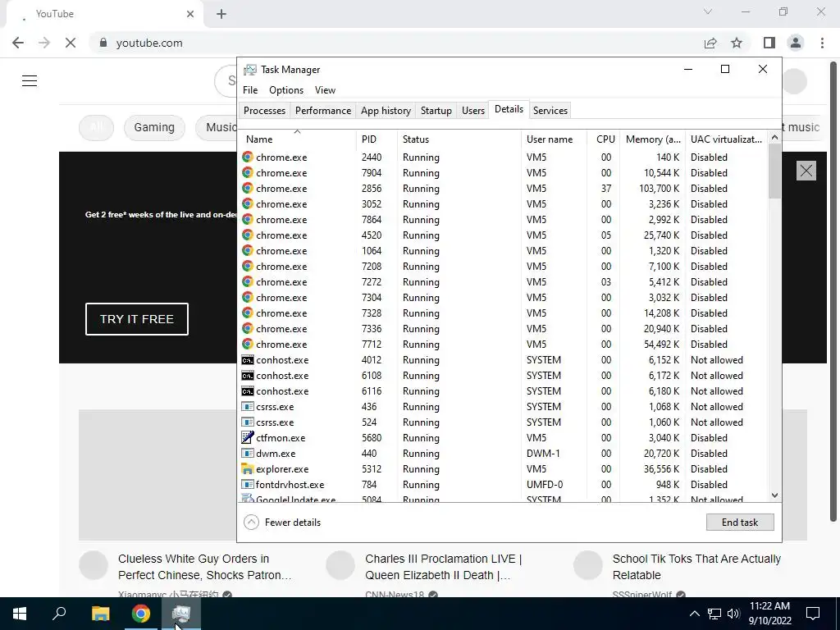Click the Chrome taskbar icon
The width and height of the screenshot is (840, 630).
click(141, 614)
